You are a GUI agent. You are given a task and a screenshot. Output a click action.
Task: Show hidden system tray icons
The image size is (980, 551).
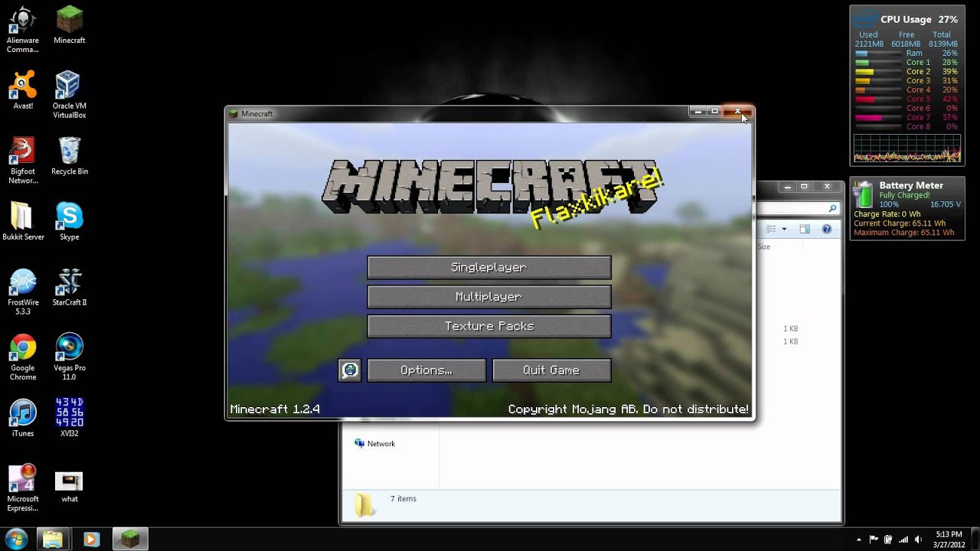click(x=859, y=540)
